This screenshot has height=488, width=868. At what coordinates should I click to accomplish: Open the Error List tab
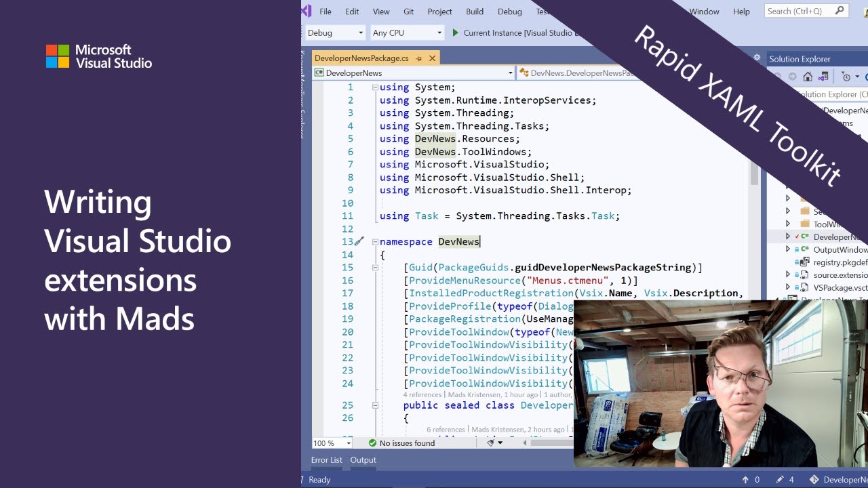[326, 460]
